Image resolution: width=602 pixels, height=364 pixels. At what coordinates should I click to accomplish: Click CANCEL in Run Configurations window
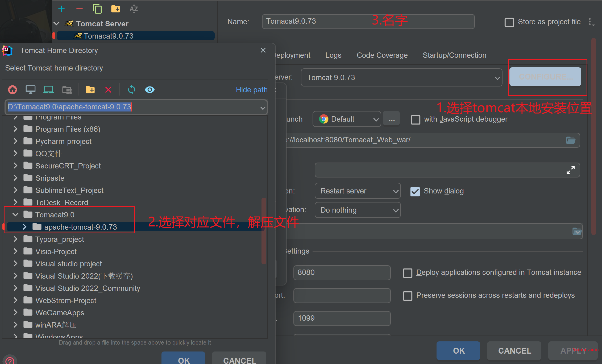click(514, 351)
